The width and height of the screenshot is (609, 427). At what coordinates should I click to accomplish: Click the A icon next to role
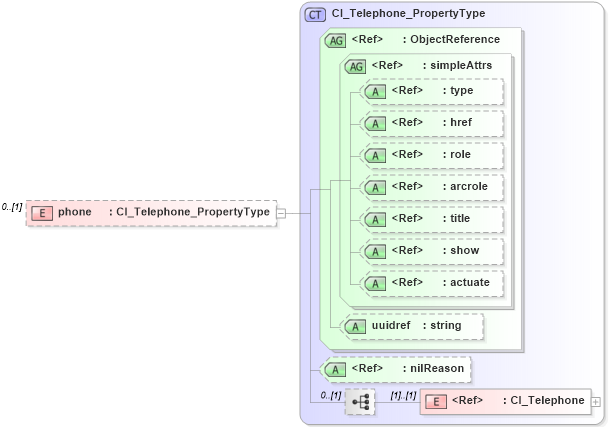(375, 156)
